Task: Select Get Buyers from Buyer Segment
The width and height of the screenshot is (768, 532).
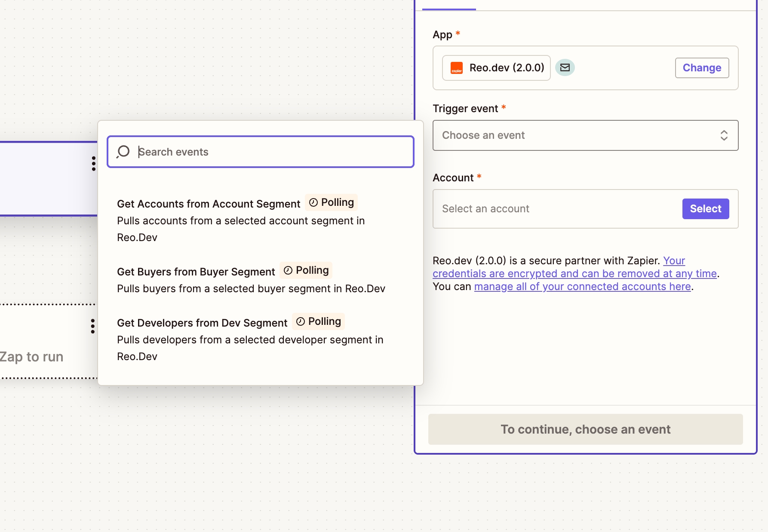Action: (x=196, y=272)
